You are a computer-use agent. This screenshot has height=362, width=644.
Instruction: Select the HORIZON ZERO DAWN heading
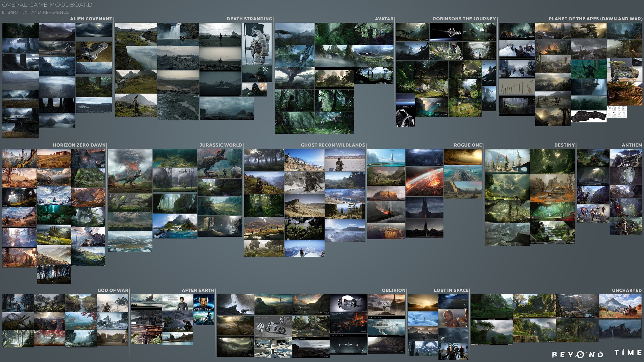tap(79, 145)
